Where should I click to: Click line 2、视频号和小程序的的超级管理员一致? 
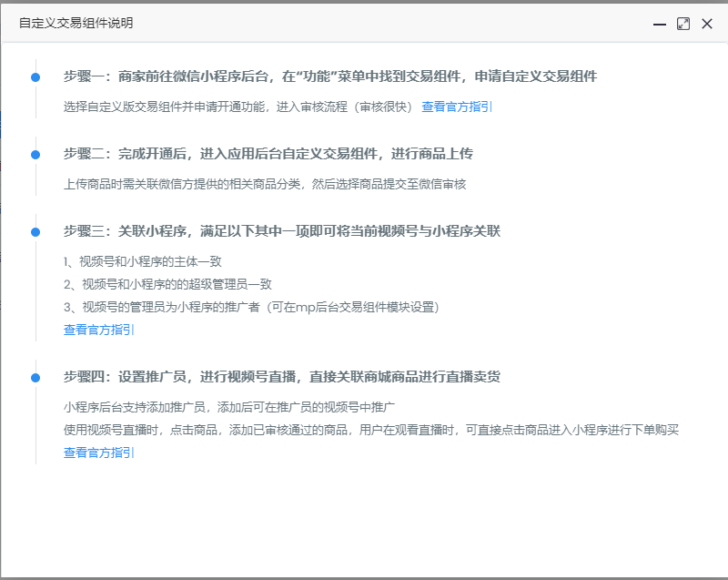[x=167, y=284]
